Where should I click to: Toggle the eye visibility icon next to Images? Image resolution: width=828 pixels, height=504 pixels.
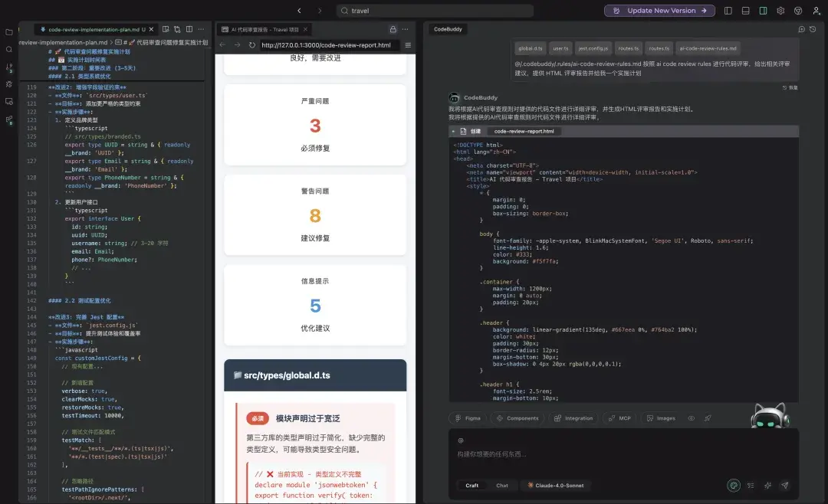click(x=691, y=419)
